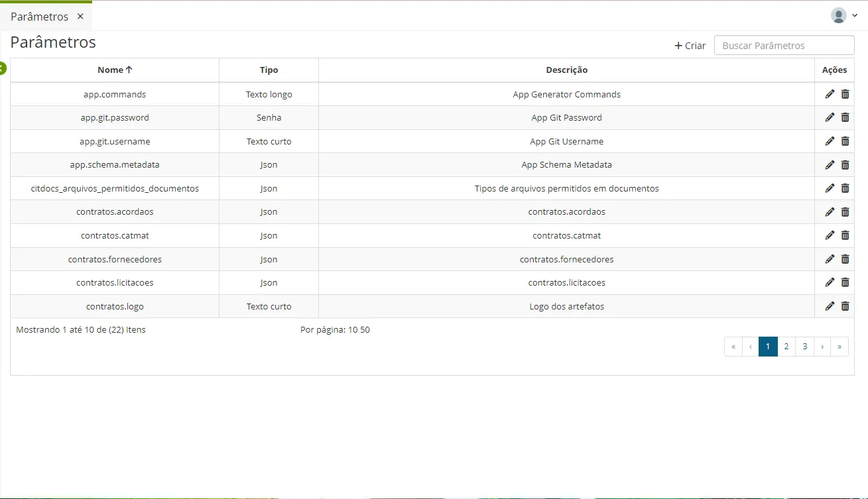Delete the contratos.catmat parameter
The height and width of the screenshot is (499, 868).
coord(845,235)
